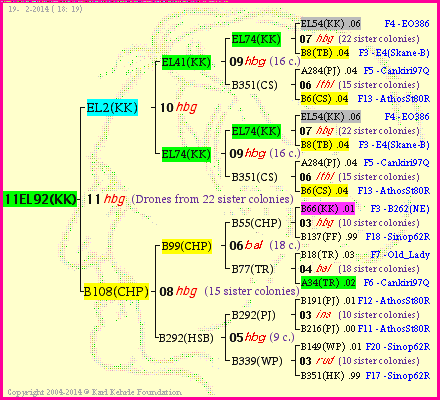This screenshot has height=400, width=440.
Task: Click '08 hbg (15 sister colonies)' note
Action: [229, 291]
